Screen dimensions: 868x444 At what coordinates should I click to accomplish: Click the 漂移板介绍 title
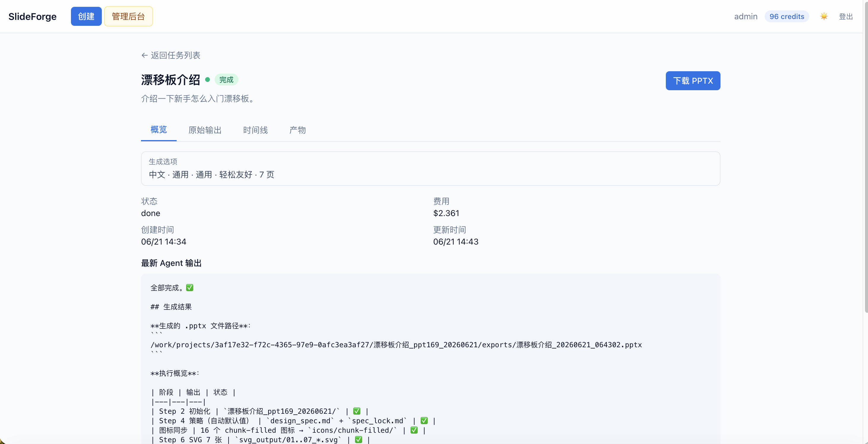click(170, 80)
